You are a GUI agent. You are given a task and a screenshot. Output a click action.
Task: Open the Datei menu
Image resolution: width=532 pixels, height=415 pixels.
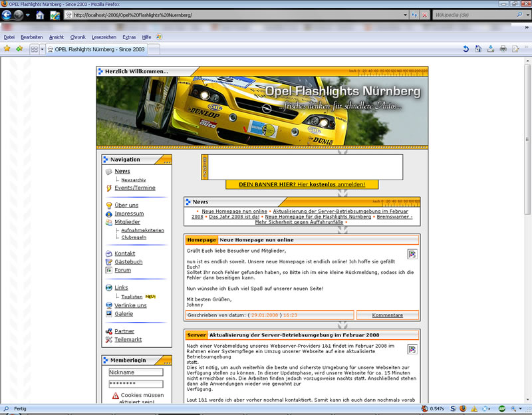tap(9, 37)
